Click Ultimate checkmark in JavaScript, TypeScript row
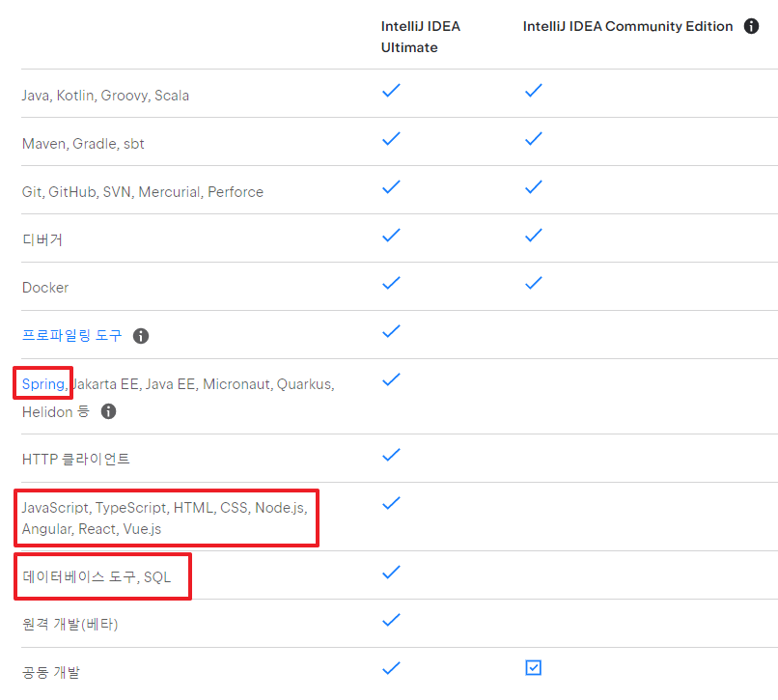The image size is (778, 700). (x=391, y=503)
